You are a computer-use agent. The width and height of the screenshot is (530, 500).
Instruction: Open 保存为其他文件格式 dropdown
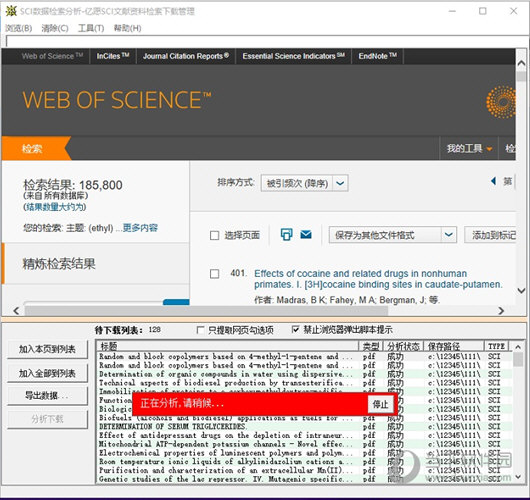point(393,235)
